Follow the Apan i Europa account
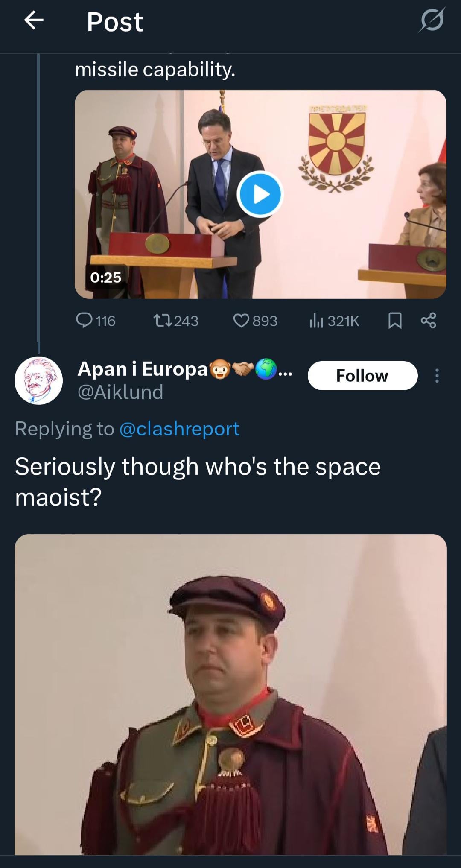461x868 pixels. pyautogui.click(x=362, y=376)
